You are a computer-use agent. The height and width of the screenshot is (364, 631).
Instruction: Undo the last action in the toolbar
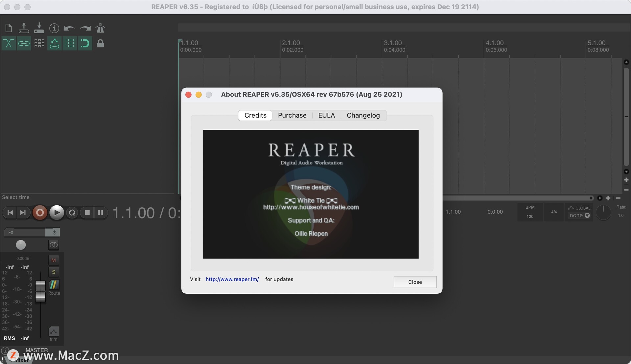pyautogui.click(x=69, y=28)
